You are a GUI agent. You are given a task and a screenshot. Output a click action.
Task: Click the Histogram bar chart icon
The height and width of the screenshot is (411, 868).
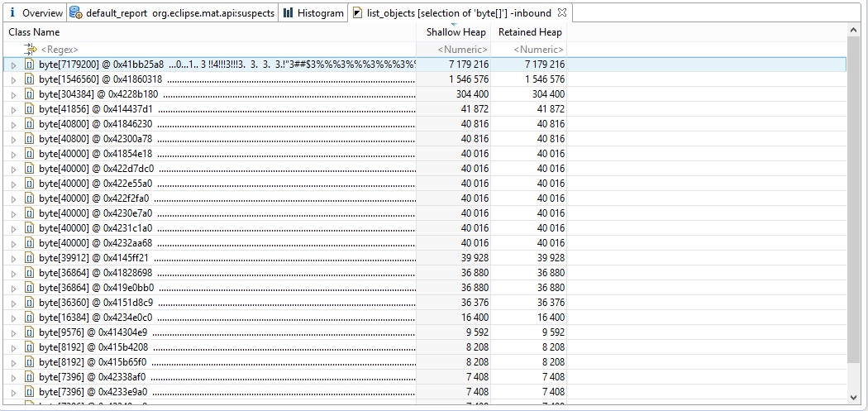pos(288,12)
